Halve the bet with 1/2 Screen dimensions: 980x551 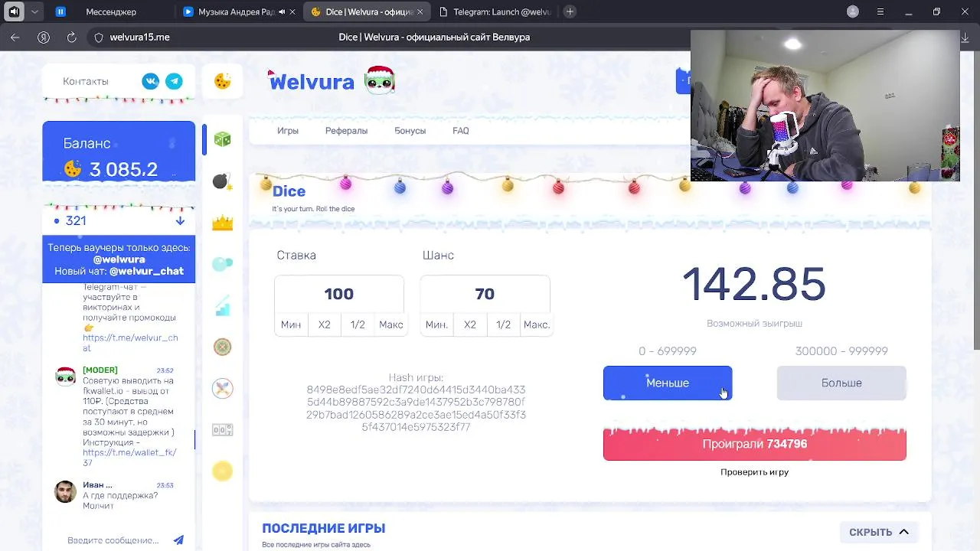[358, 324]
